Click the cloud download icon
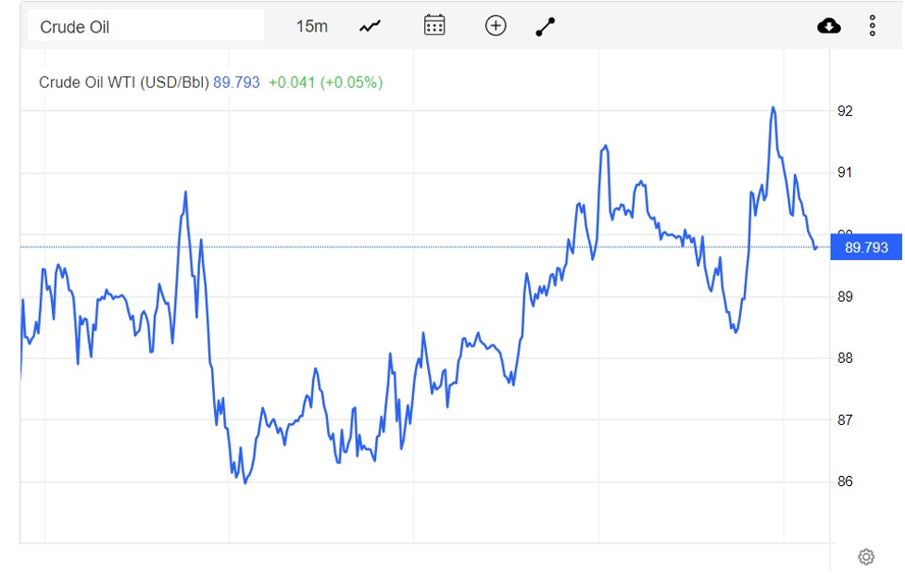The height and width of the screenshot is (588, 905). tap(829, 26)
